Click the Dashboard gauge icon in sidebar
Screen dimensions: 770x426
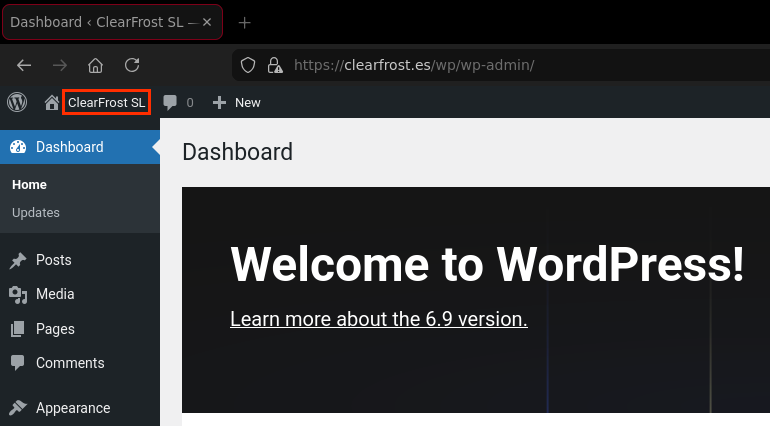click(18, 147)
